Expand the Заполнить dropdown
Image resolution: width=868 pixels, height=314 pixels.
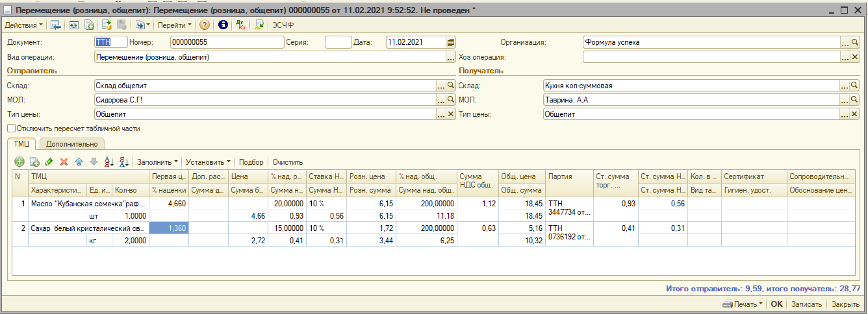pyautogui.click(x=157, y=162)
